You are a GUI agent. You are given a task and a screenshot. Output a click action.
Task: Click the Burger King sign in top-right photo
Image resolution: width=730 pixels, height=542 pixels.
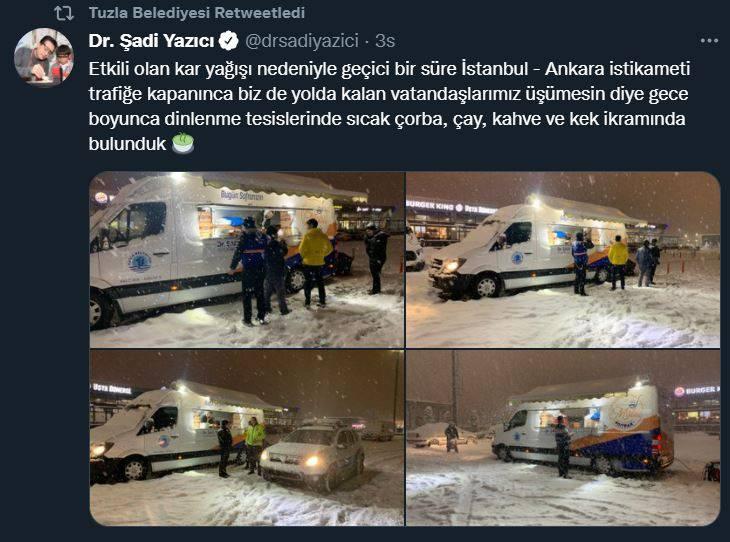[x=429, y=205]
